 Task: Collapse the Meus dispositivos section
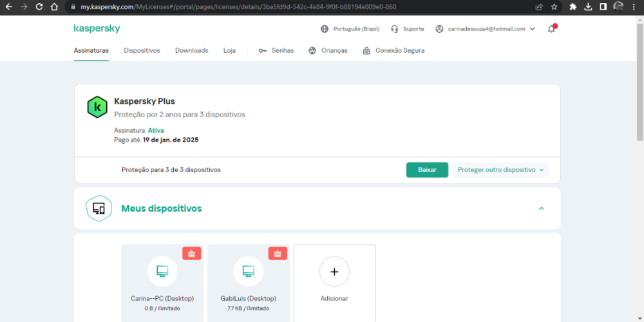(x=542, y=209)
